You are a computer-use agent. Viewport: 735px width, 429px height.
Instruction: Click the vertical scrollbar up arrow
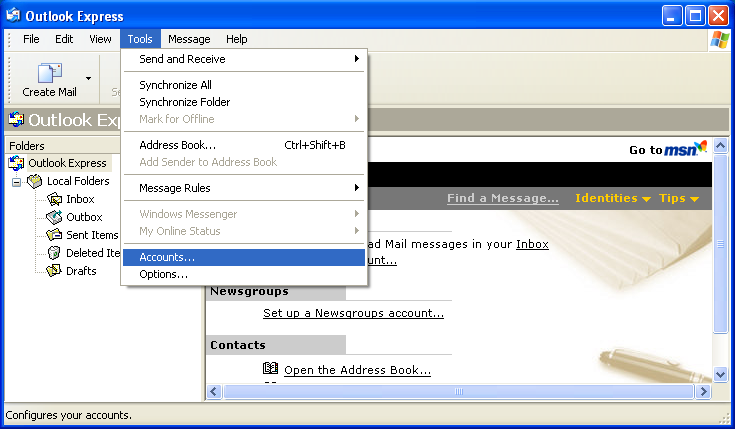pyautogui.click(x=720, y=146)
